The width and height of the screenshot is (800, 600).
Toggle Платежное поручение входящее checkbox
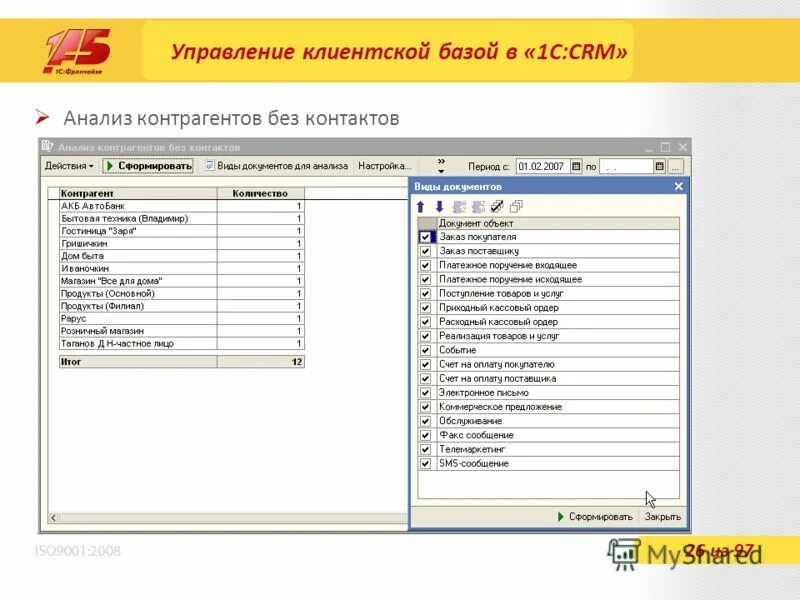pos(425,265)
